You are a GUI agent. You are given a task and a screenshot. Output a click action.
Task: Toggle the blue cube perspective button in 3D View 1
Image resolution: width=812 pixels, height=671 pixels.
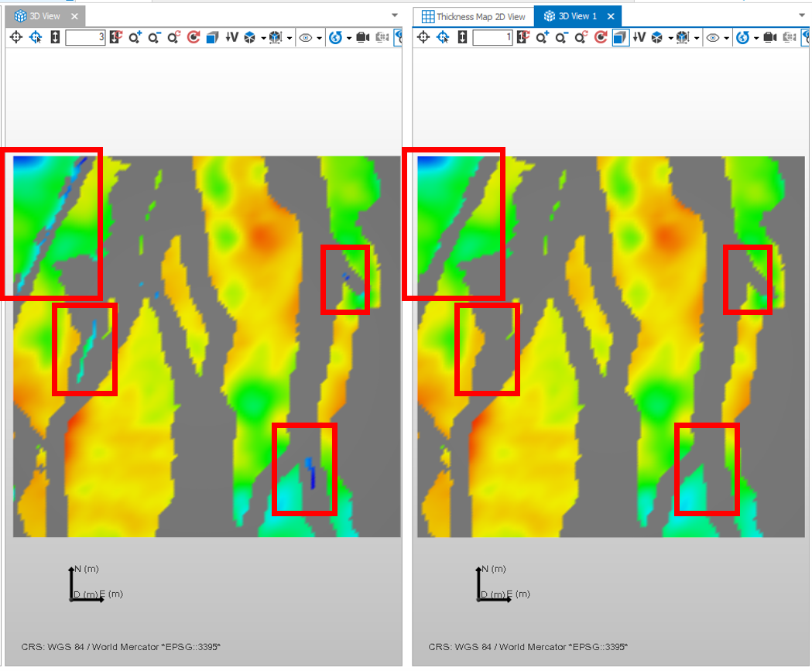[620, 37]
